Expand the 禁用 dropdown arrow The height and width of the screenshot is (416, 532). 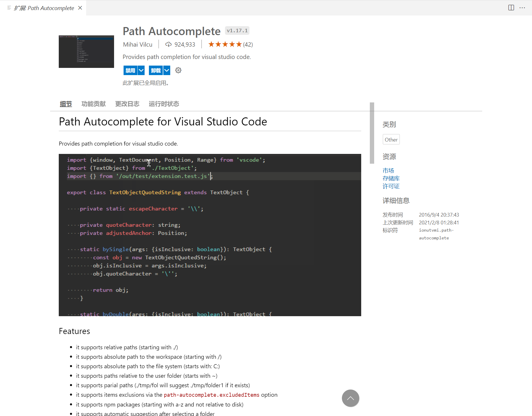pyautogui.click(x=141, y=70)
